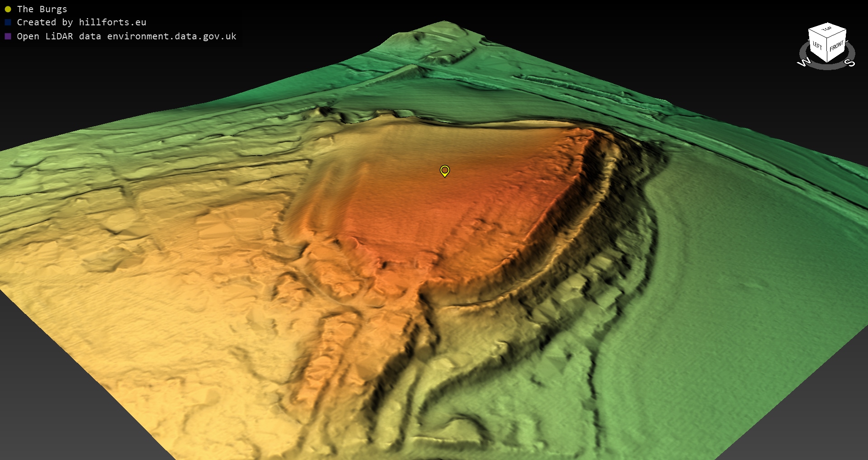Image resolution: width=868 pixels, height=460 pixels.
Task: Click the dark curved rampart ditch beside the plateau
Action: 583,190
